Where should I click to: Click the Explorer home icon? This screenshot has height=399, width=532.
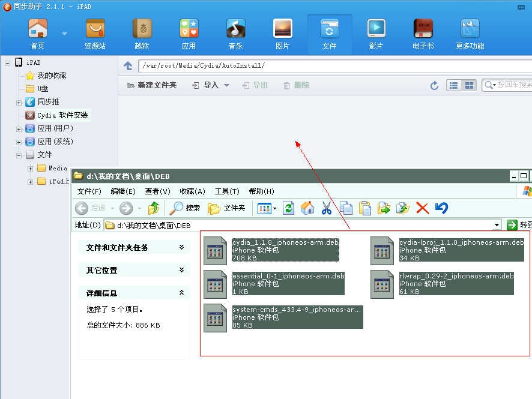point(307,208)
